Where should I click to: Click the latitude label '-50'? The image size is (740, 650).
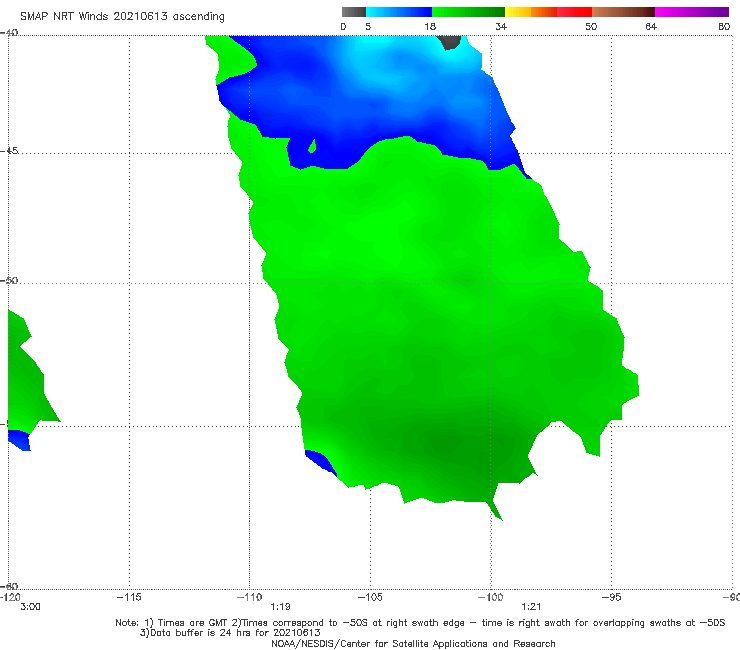(9, 280)
